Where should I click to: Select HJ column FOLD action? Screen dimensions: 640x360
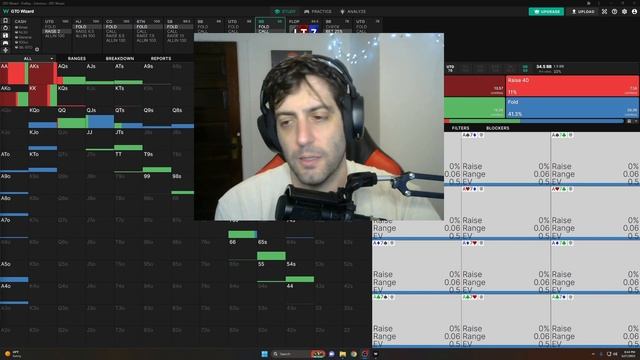pos(87,27)
